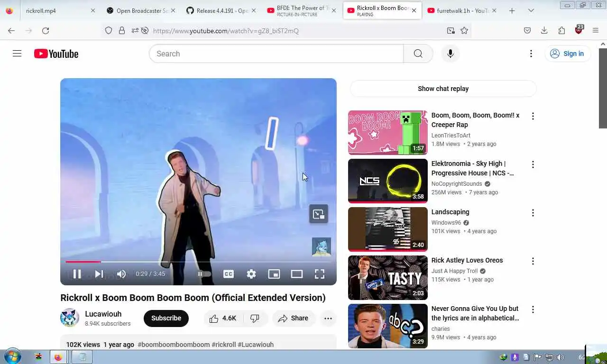This screenshot has width=607, height=364.
Task: Open the Pocket save icon
Action: click(527, 30)
